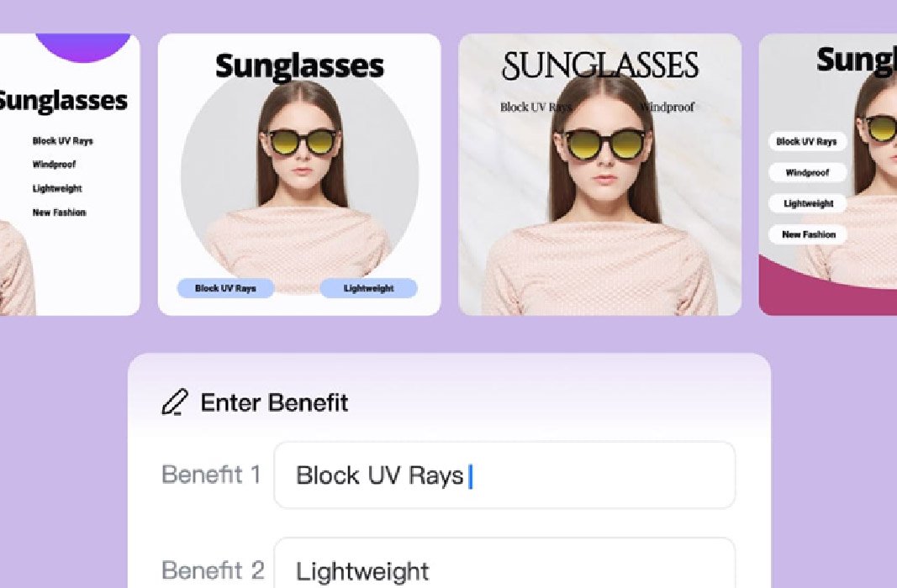Click the Benefit 2 label
Viewport: 897px width, 588px height.
tap(213, 570)
